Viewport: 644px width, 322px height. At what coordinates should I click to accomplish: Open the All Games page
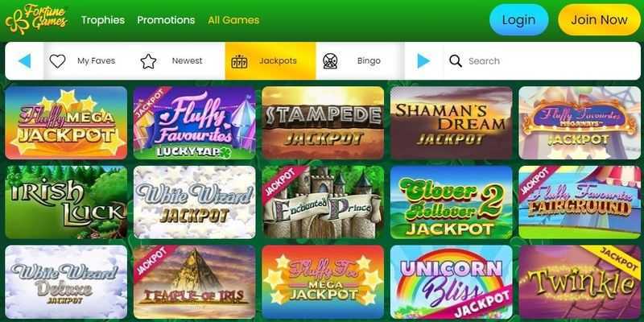pyautogui.click(x=233, y=20)
